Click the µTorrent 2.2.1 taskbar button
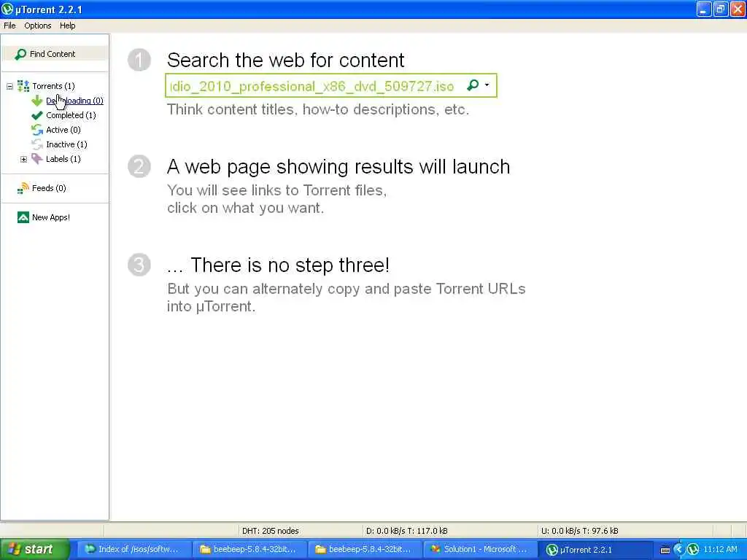The image size is (747, 560). pyautogui.click(x=595, y=550)
